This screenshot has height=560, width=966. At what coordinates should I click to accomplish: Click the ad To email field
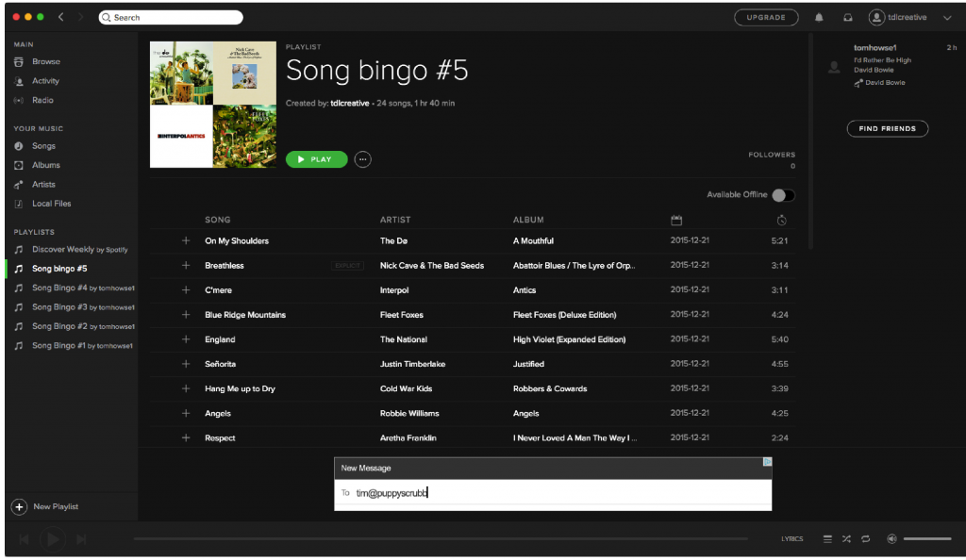coord(553,493)
